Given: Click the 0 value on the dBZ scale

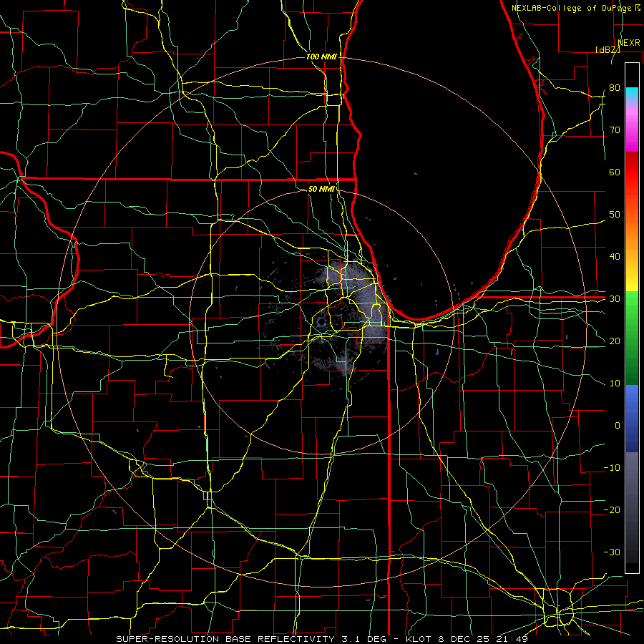Looking at the screenshot, I should 618,426.
